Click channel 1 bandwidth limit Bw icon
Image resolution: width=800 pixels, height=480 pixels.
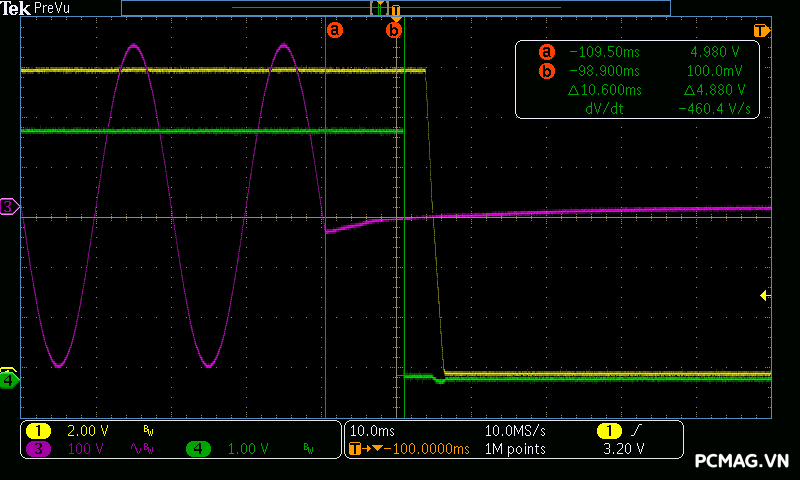pos(148,432)
